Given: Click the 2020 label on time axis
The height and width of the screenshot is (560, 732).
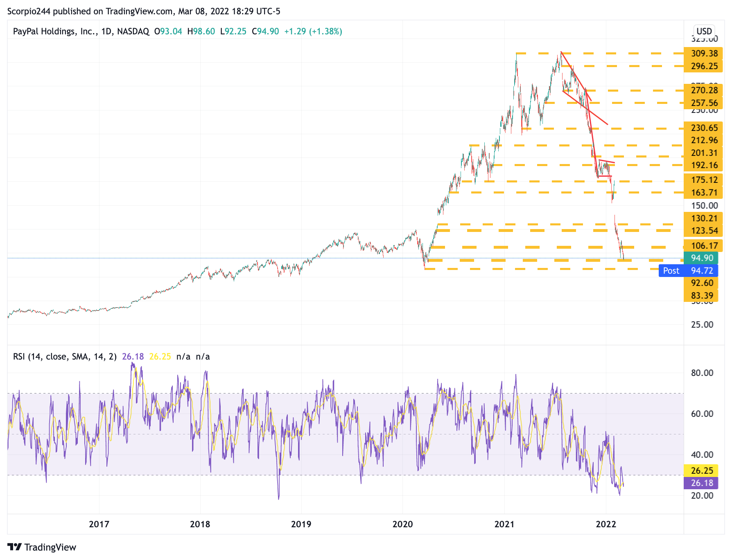Looking at the screenshot, I should [x=403, y=524].
